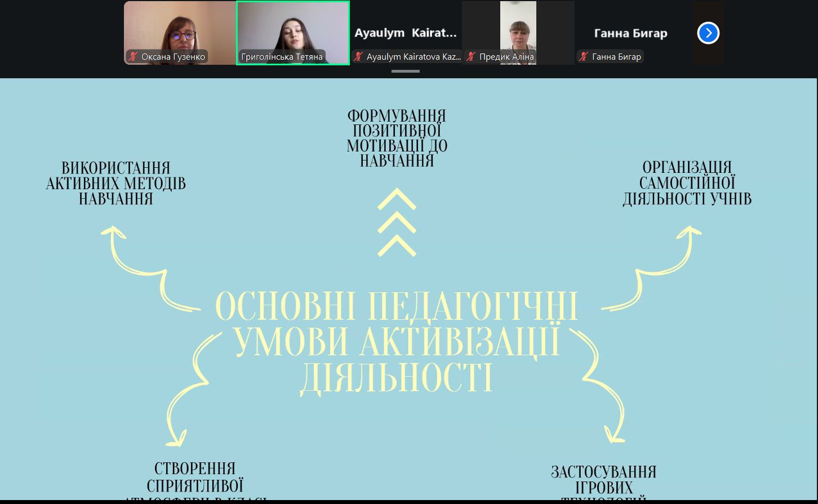Select Григолінська Тетяна active speaker video

pyautogui.click(x=293, y=33)
